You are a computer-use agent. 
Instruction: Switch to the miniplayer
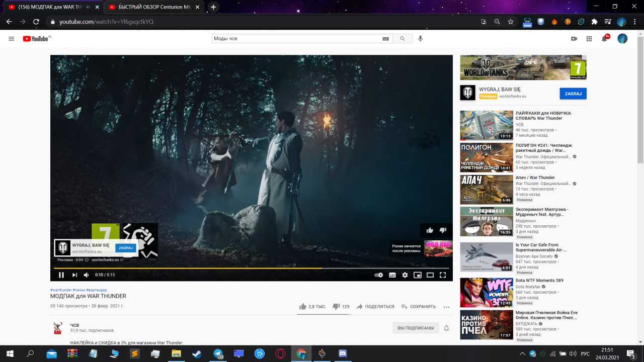pyautogui.click(x=418, y=275)
